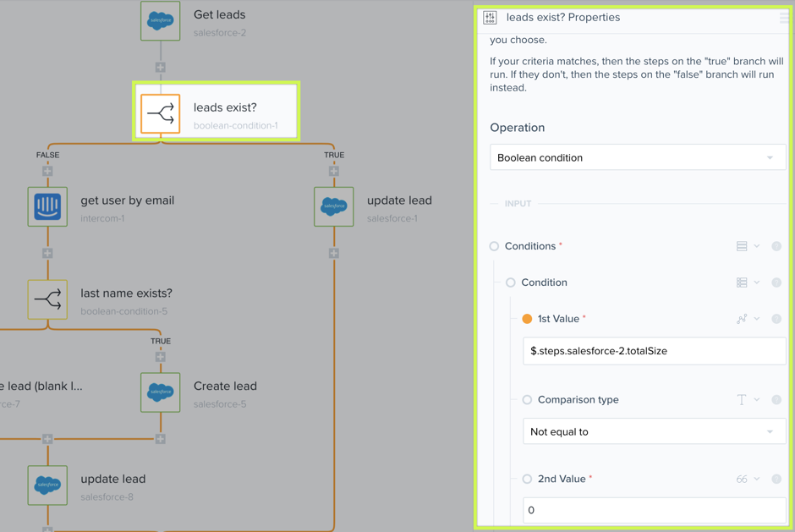Click the update lead salesforce-1 step icon
Viewport: 795px width, 532px height.
[333, 206]
